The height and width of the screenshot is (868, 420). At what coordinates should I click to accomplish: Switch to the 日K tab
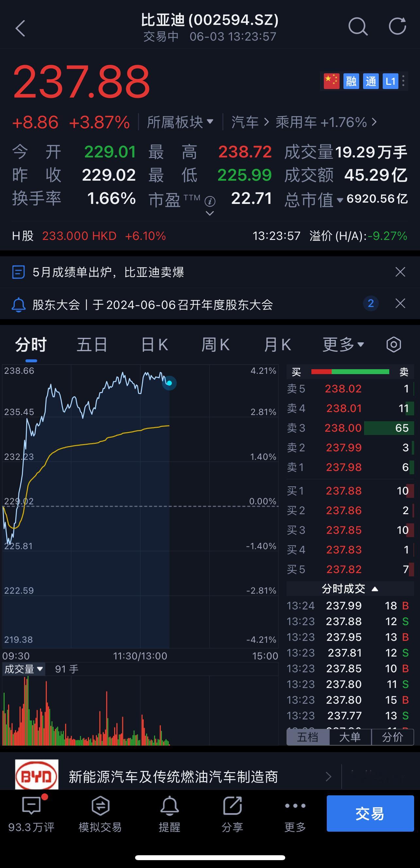[x=154, y=344]
